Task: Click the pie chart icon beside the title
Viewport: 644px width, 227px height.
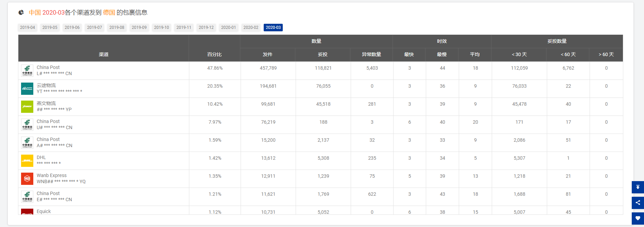Action: [21, 13]
